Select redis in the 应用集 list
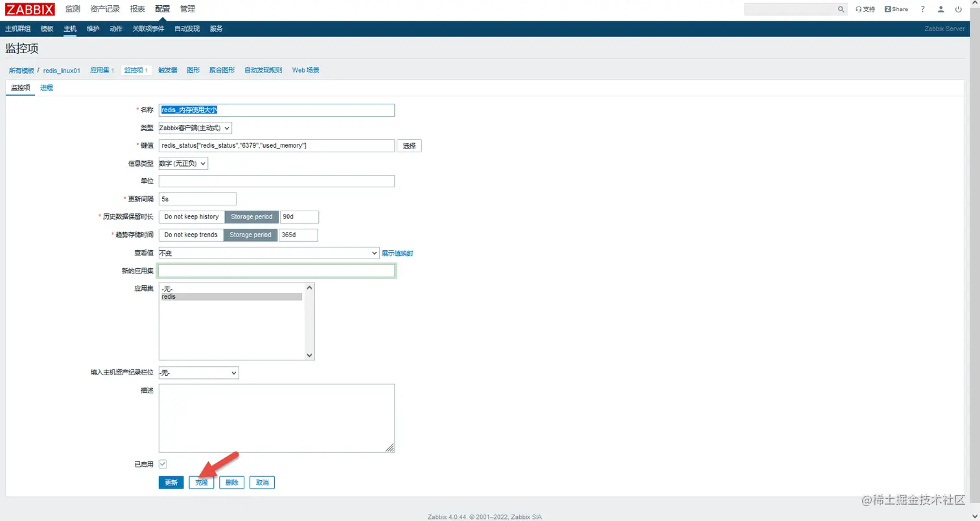Viewport: 980px width, 521px height. (231, 297)
